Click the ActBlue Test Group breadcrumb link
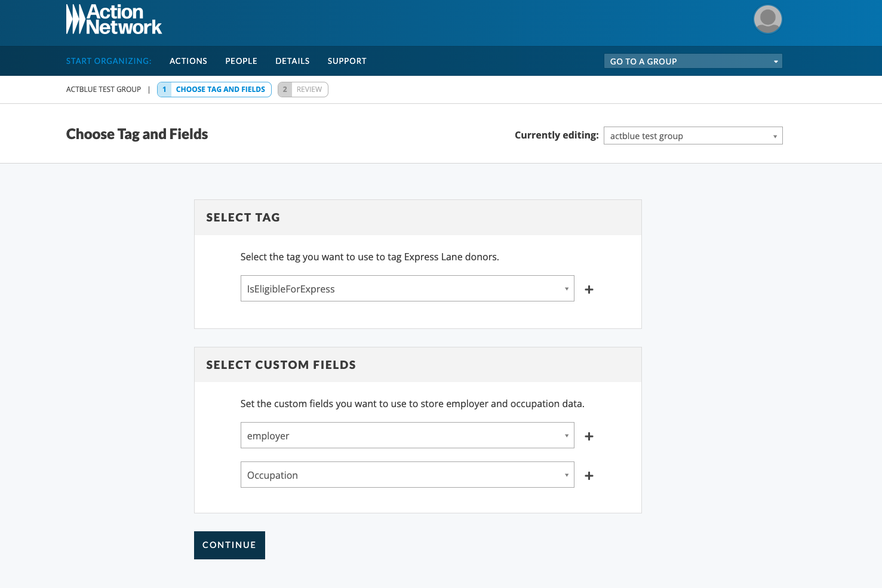 (103, 90)
